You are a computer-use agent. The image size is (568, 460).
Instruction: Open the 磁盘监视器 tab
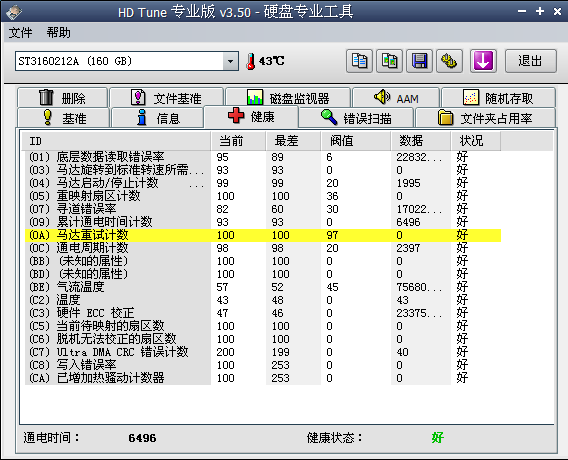click(288, 98)
